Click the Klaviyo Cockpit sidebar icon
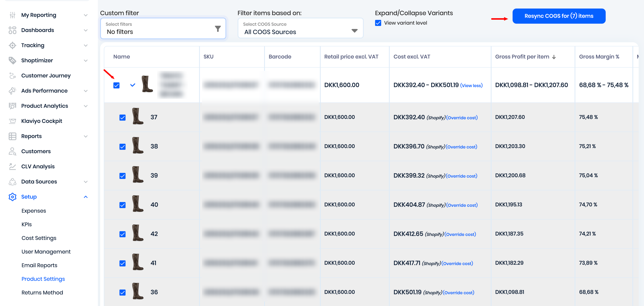Image resolution: width=644 pixels, height=306 pixels. (12, 121)
